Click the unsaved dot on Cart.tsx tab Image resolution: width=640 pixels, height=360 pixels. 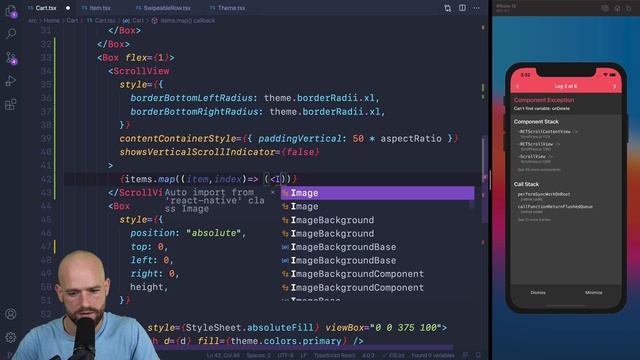tap(68, 8)
